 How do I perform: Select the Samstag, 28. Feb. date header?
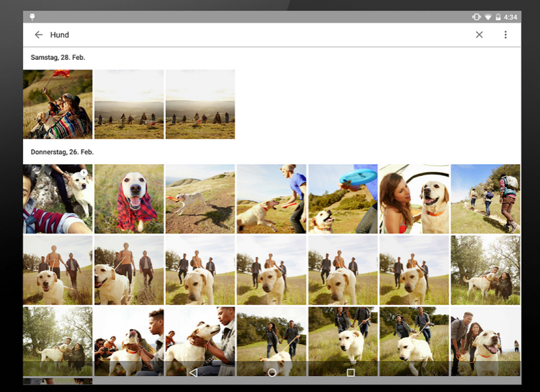(x=58, y=58)
